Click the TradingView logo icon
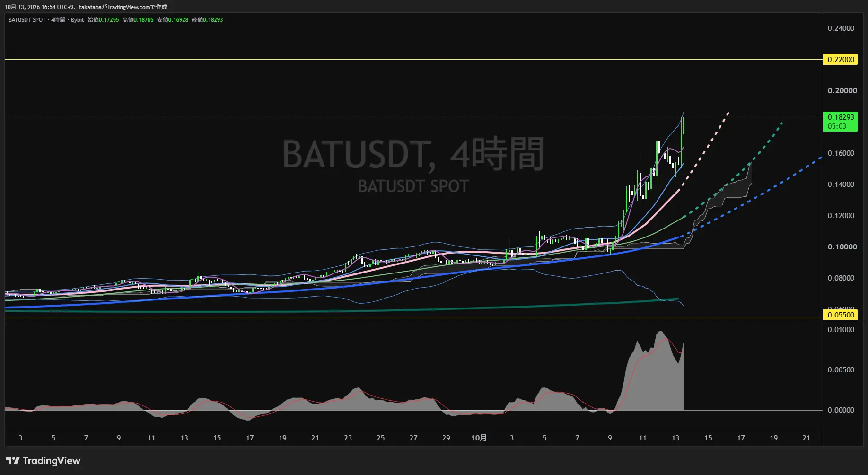The width and height of the screenshot is (868, 475). click(12, 461)
